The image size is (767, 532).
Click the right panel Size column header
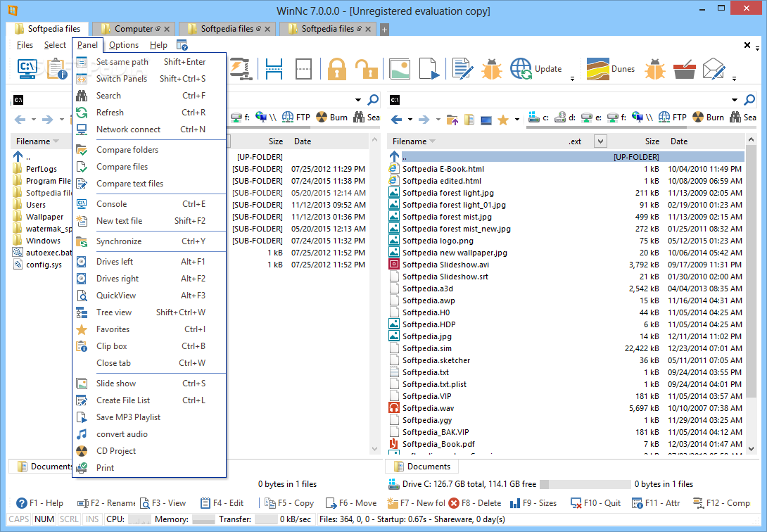[x=652, y=141]
